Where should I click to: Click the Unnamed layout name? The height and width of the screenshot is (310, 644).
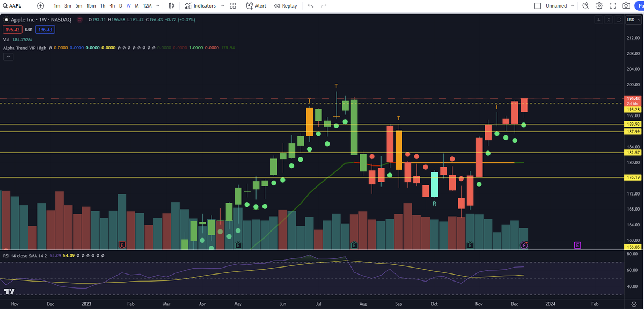click(x=557, y=6)
